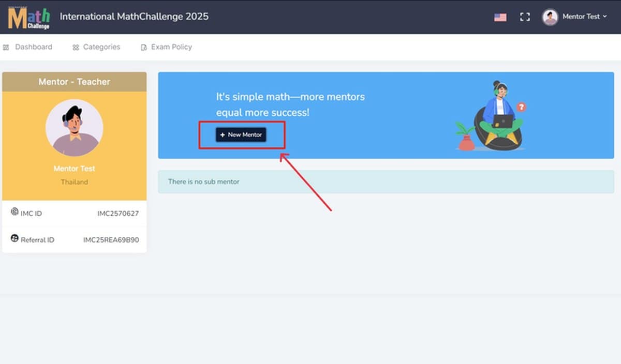Open the Dashboard menu item
Viewport: 621px width, 364px height.
coord(28,47)
